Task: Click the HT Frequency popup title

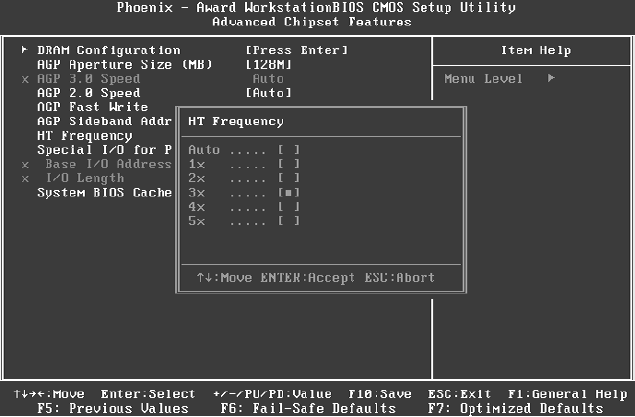Action: [x=236, y=121]
